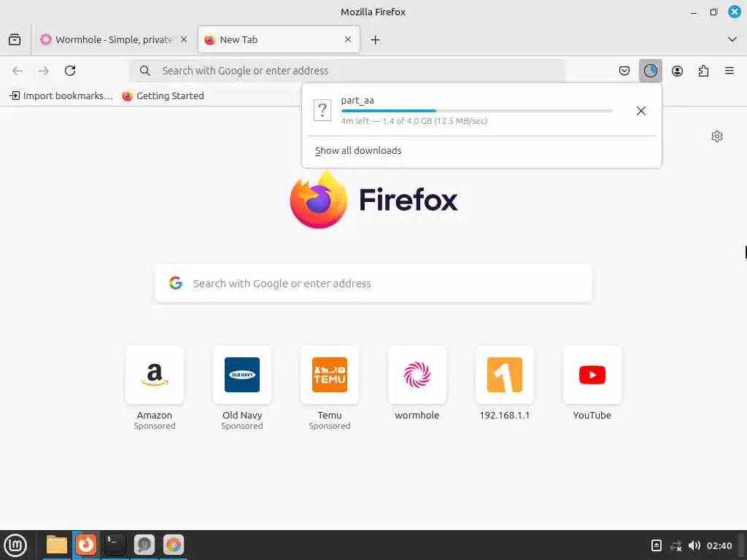Image resolution: width=747 pixels, height=560 pixels.
Task: Click the part_aa file icon
Action: 322,111
